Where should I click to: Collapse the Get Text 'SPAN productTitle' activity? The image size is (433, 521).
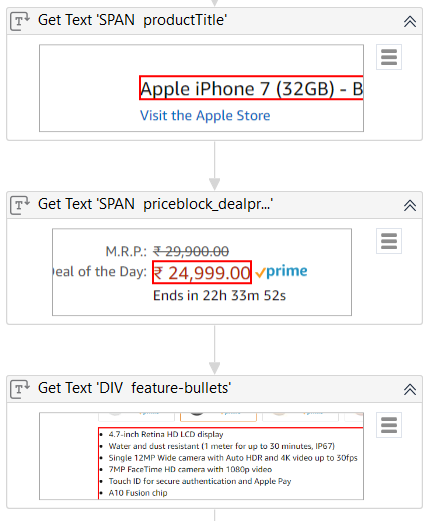(x=410, y=21)
